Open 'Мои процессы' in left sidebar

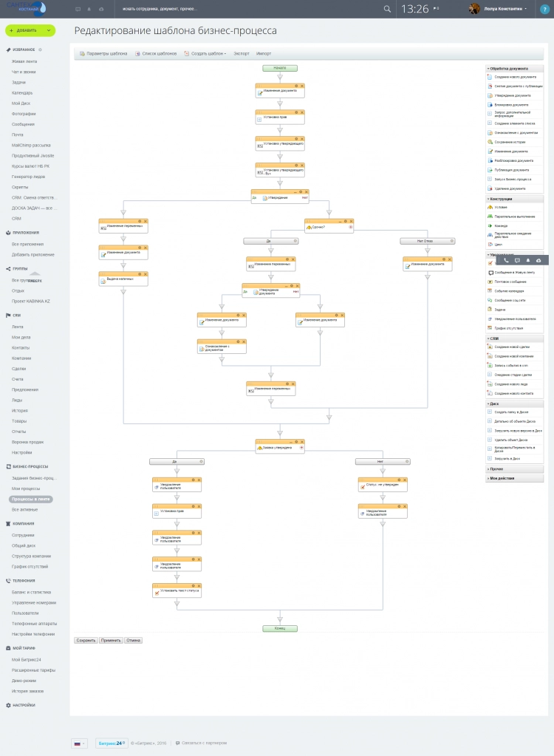coord(26,488)
